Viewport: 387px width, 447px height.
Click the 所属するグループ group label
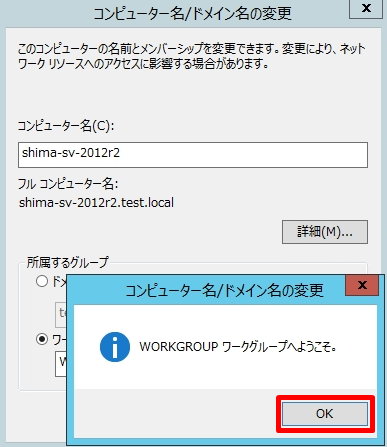(68, 262)
